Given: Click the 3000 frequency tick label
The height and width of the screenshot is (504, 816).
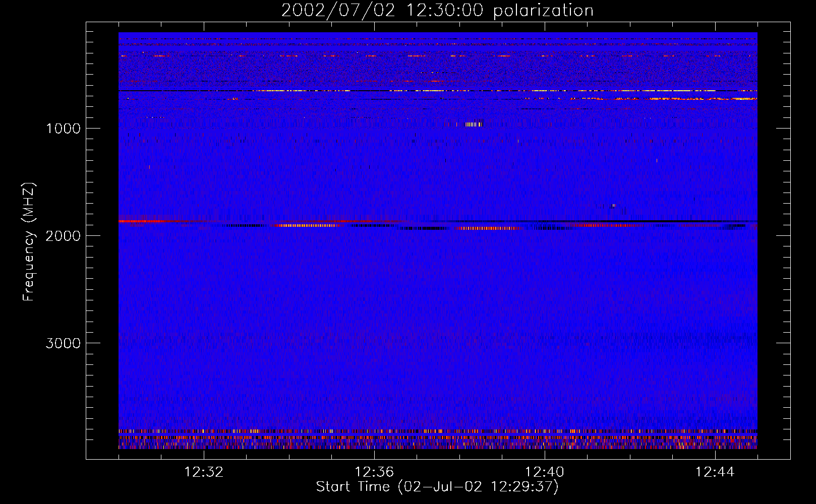Looking at the screenshot, I should click(x=63, y=343).
